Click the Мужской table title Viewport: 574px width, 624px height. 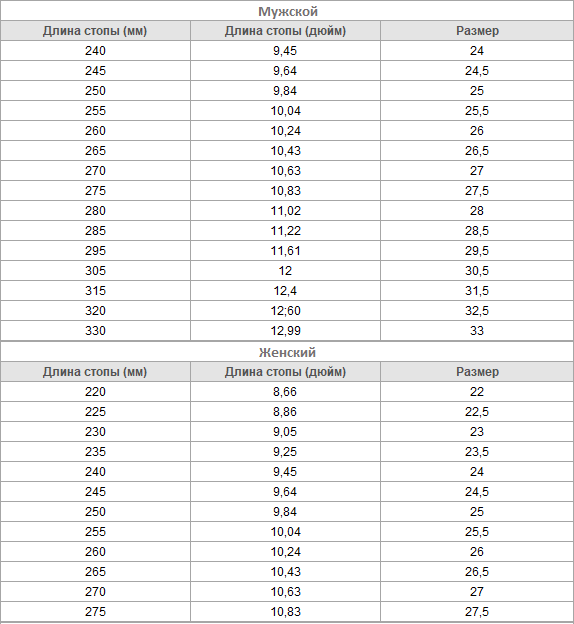pyautogui.click(x=287, y=11)
